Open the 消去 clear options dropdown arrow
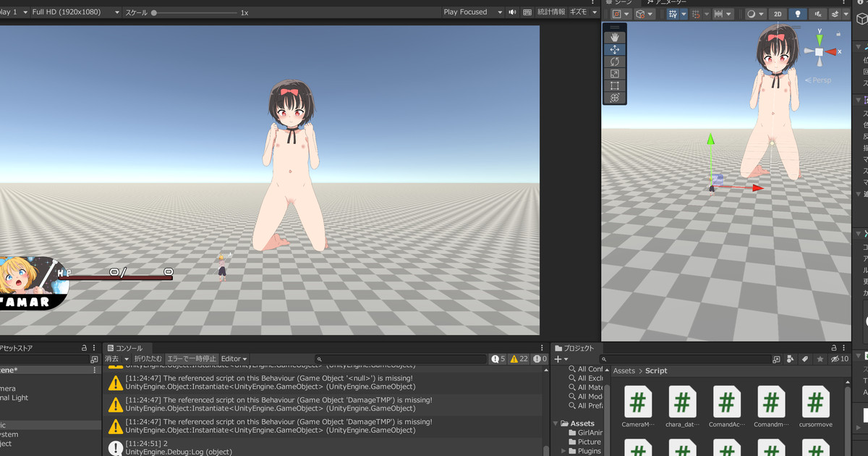Viewport: 868px width, 456px height. [x=127, y=359]
